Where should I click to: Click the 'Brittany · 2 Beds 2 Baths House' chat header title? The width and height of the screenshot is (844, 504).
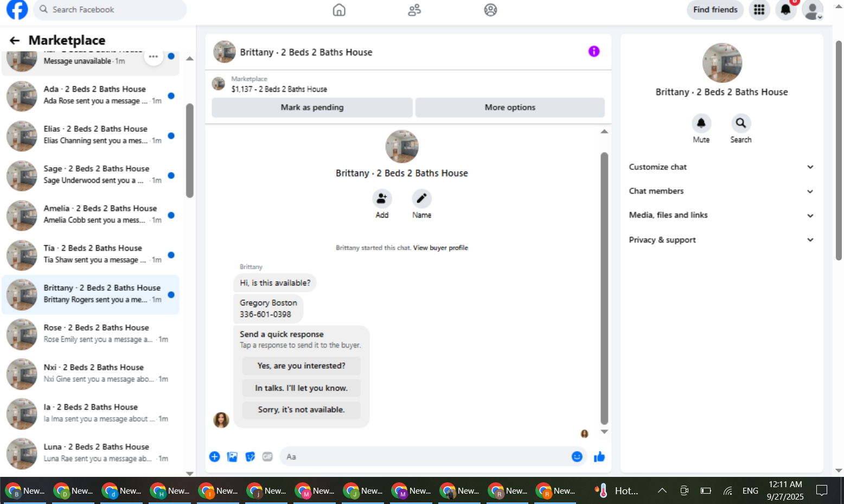point(306,52)
